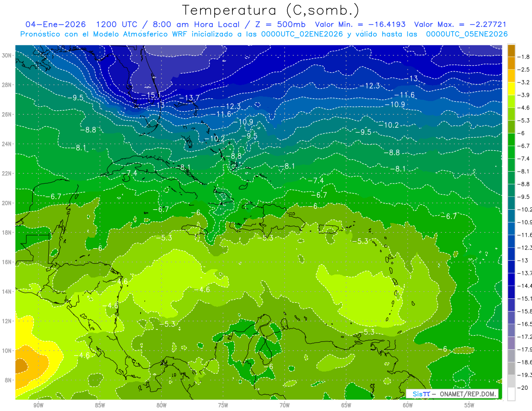Click the '-17.9' color bar label
The height and width of the screenshot is (411, 532).
(x=525, y=349)
